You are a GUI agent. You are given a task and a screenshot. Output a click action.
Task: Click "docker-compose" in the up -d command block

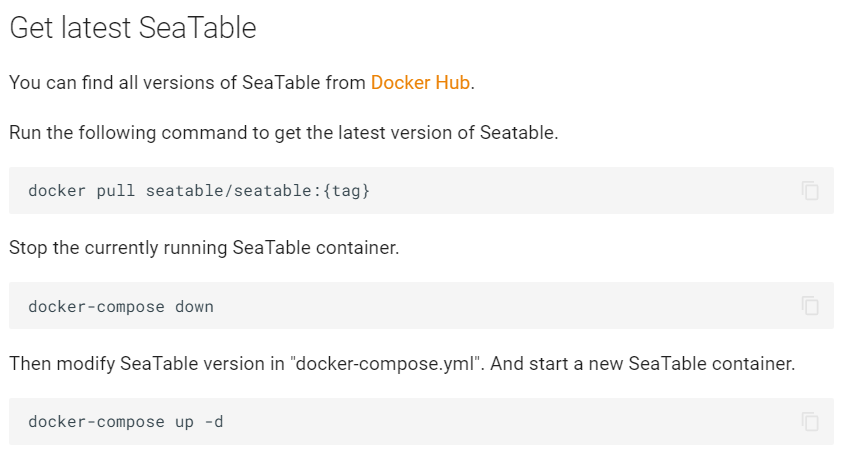click(x=96, y=422)
